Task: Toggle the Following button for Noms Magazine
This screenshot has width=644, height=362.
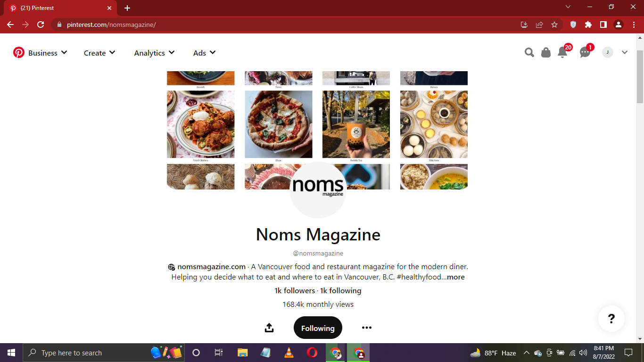Action: pos(318,328)
